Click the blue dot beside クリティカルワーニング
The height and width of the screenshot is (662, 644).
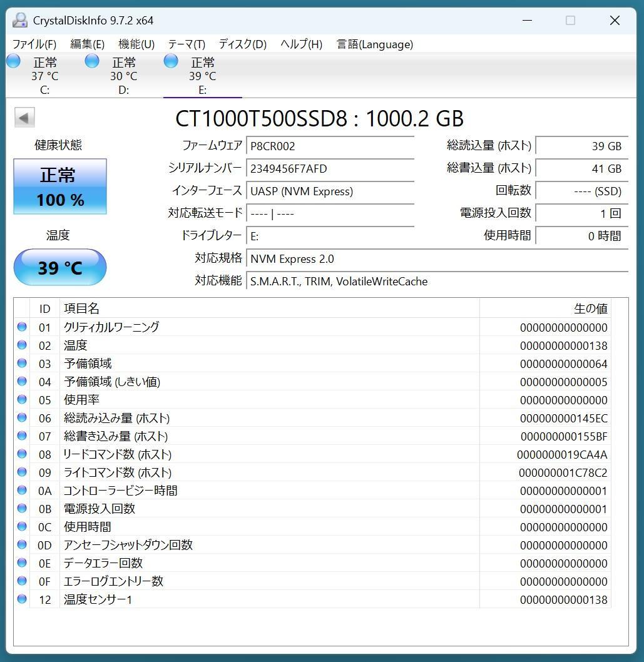pyautogui.click(x=21, y=327)
